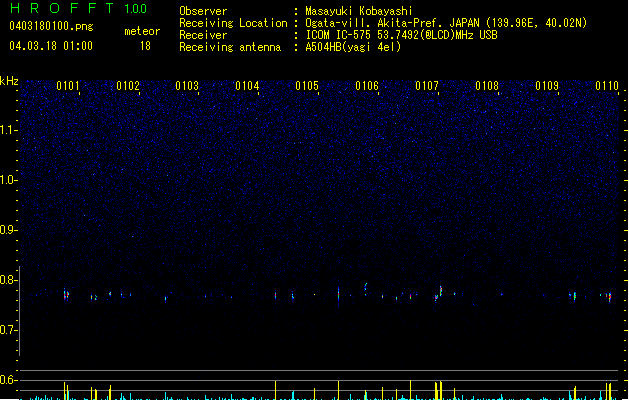Click the 0110 time marker
Image resolution: width=629 pixels, height=400 pixels.
click(607, 86)
